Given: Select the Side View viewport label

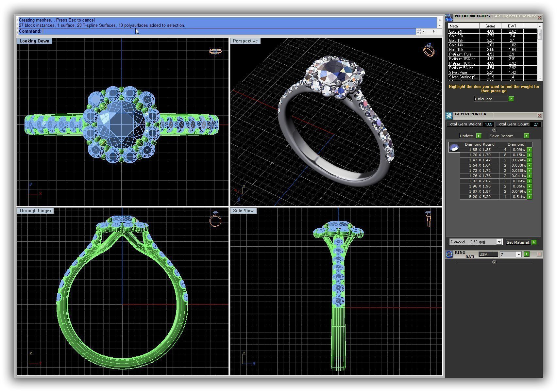Looking at the screenshot, I should click(243, 211).
